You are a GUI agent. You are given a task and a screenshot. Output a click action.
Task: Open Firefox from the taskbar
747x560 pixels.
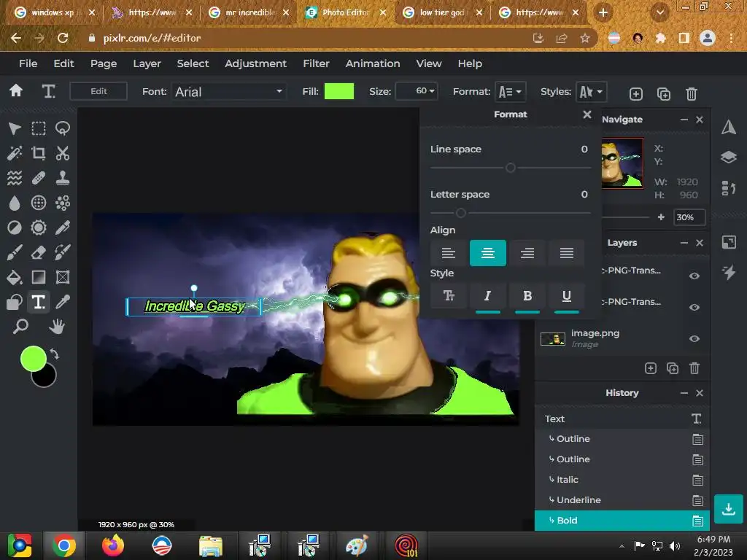pyautogui.click(x=113, y=545)
